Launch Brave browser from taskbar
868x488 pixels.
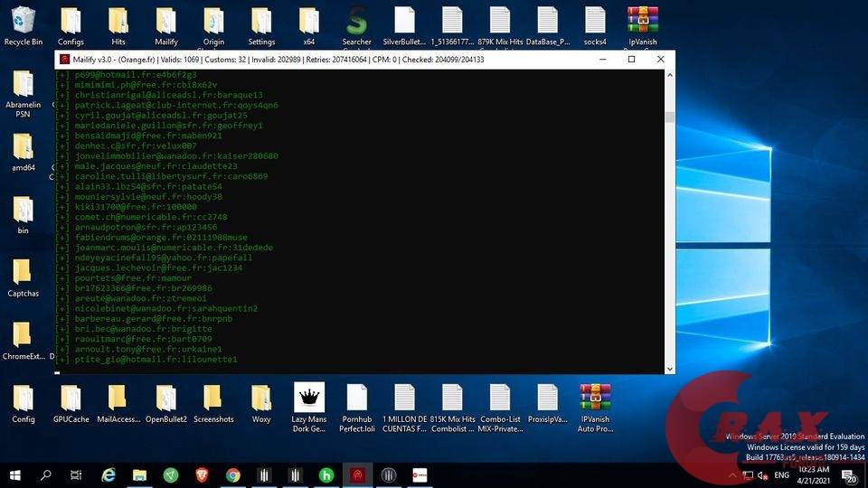(x=202, y=475)
